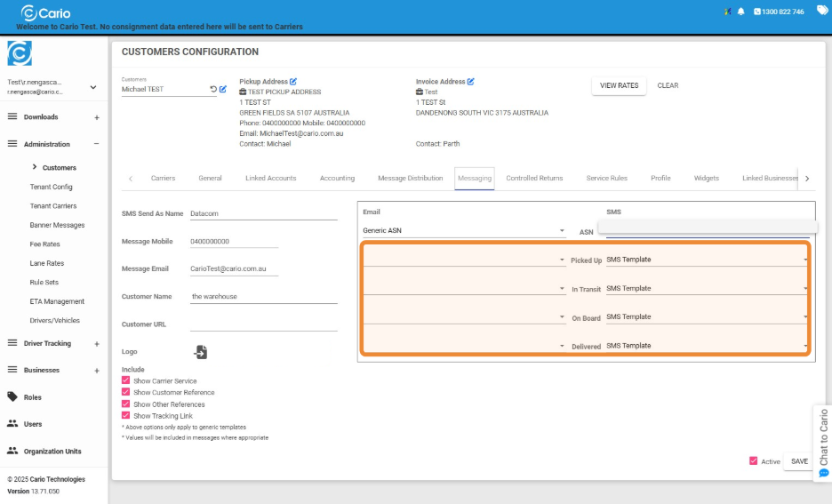Toggle Show Tracking Link checkbox
This screenshot has width=832, height=504.
(125, 415)
